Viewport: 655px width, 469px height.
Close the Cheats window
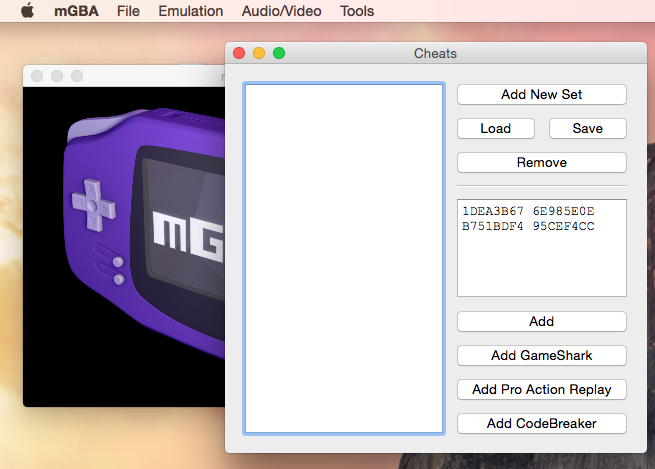tap(239, 53)
